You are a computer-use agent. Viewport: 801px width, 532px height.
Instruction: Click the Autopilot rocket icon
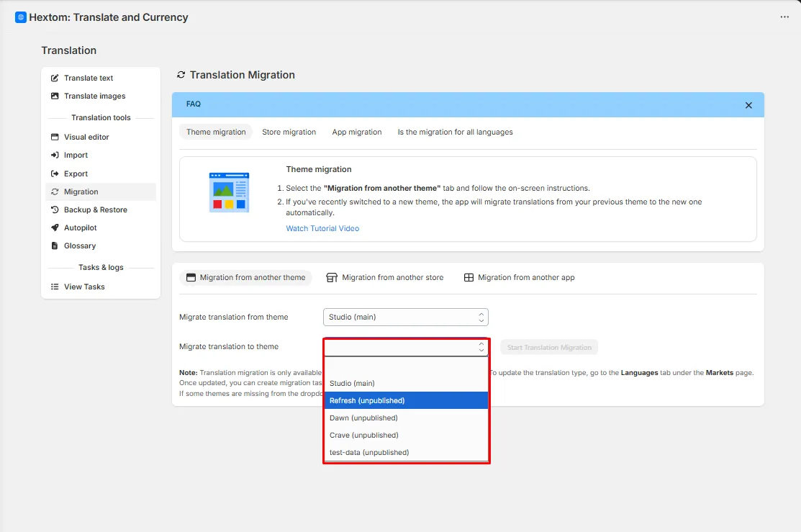(x=55, y=227)
